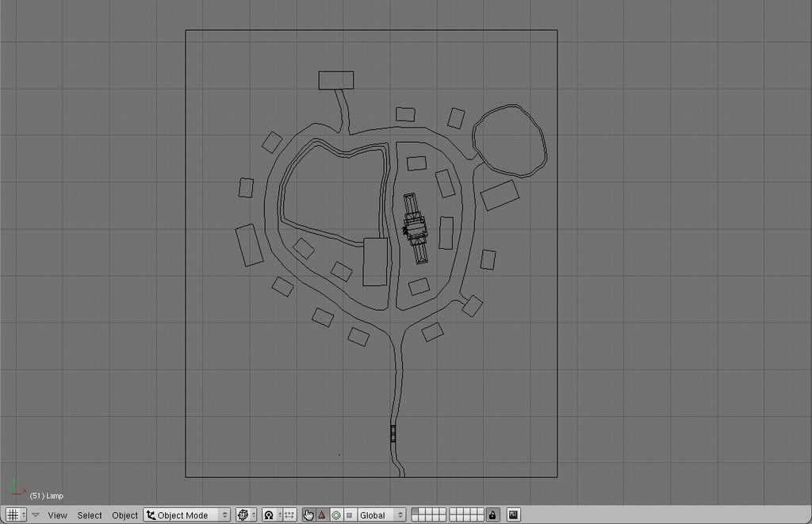Open the Object menu
The width and height of the screenshot is (812, 524).
124,515
